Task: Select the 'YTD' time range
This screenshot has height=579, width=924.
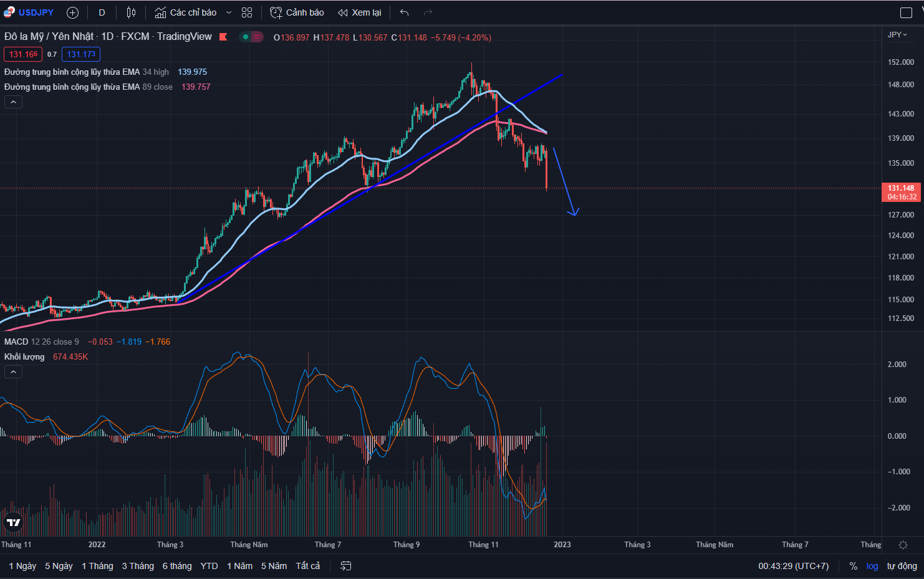Action: pyautogui.click(x=209, y=566)
